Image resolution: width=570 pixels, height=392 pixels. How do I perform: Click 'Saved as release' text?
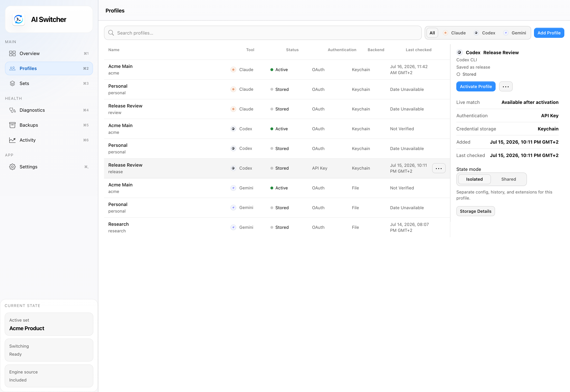[x=473, y=67]
